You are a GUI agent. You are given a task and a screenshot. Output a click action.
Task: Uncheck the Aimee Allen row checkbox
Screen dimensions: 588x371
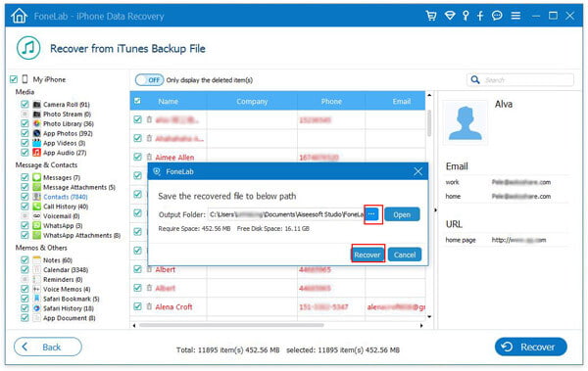tap(137, 157)
